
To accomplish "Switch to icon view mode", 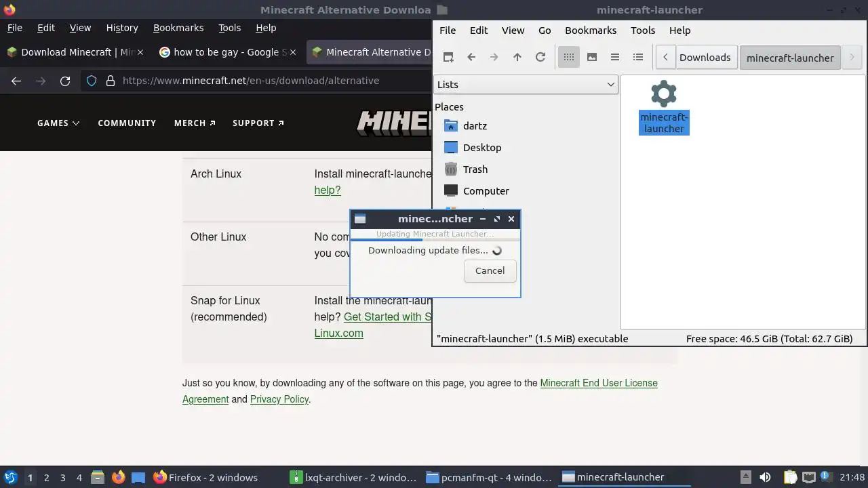I will pos(569,57).
